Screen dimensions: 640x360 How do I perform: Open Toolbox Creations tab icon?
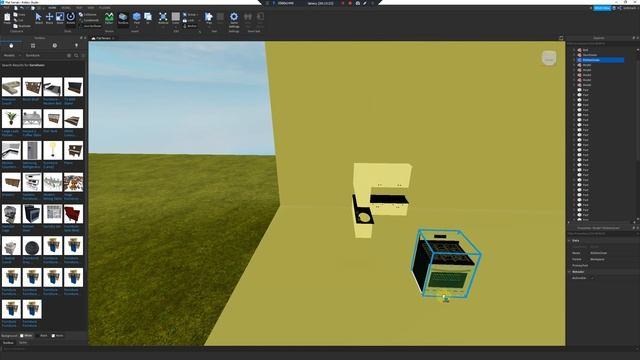pyautogui.click(x=76, y=45)
